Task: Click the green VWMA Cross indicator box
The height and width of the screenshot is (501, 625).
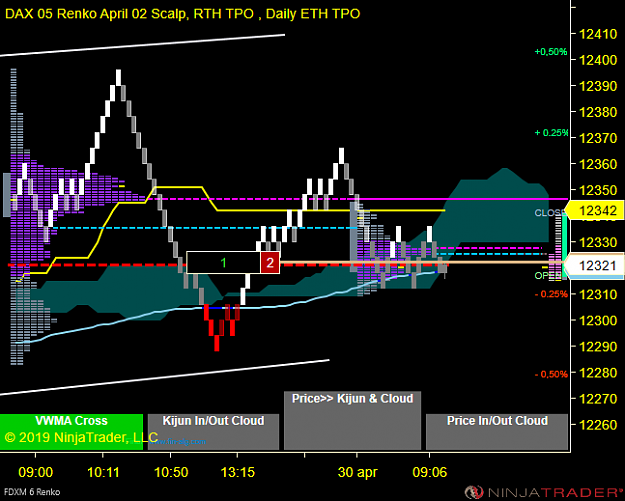Action: [x=71, y=432]
